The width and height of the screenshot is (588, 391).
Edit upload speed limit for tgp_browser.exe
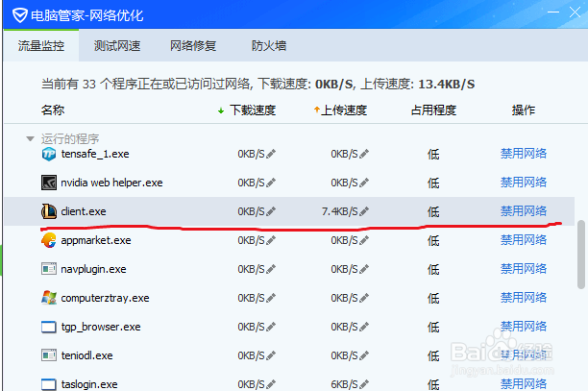pos(364,327)
